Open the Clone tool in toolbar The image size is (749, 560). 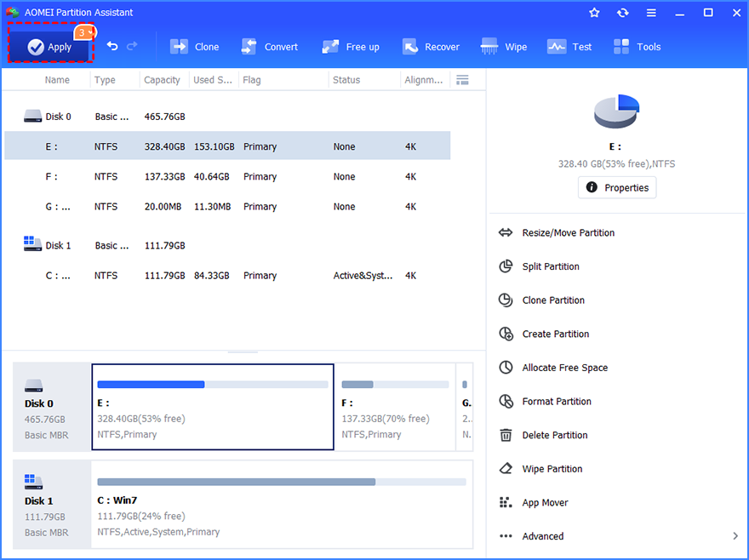194,48
